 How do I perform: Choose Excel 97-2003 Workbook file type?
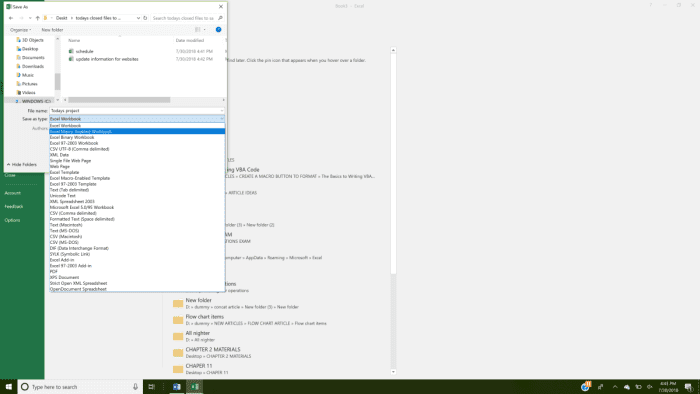coord(137,143)
